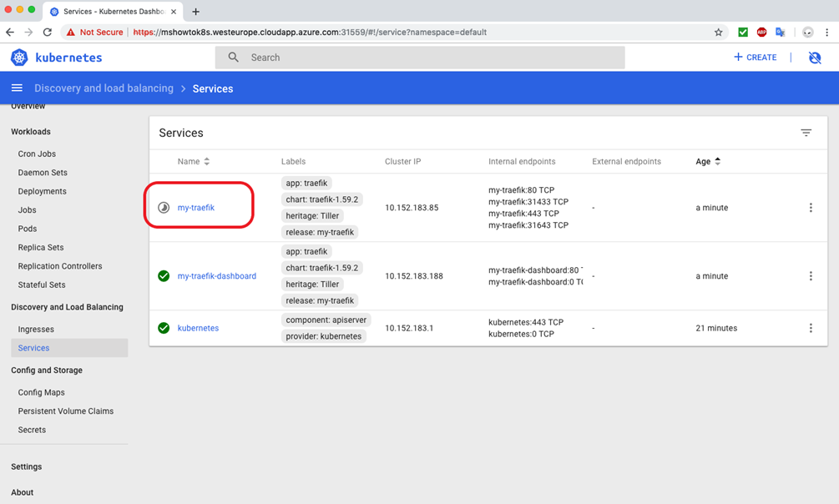The height and width of the screenshot is (504, 839).
Task: Click the 'chart: traefik-1.59.2' label of my-traefik
Action: click(x=322, y=199)
